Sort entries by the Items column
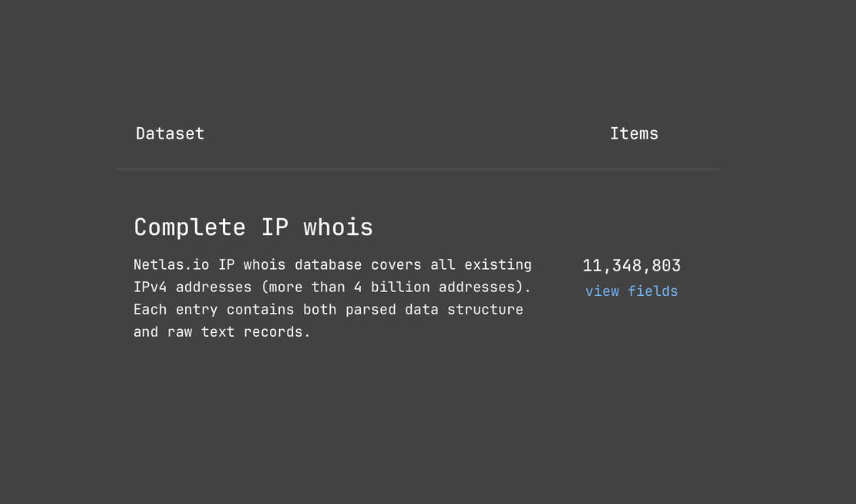This screenshot has width=856, height=504. coord(634,133)
